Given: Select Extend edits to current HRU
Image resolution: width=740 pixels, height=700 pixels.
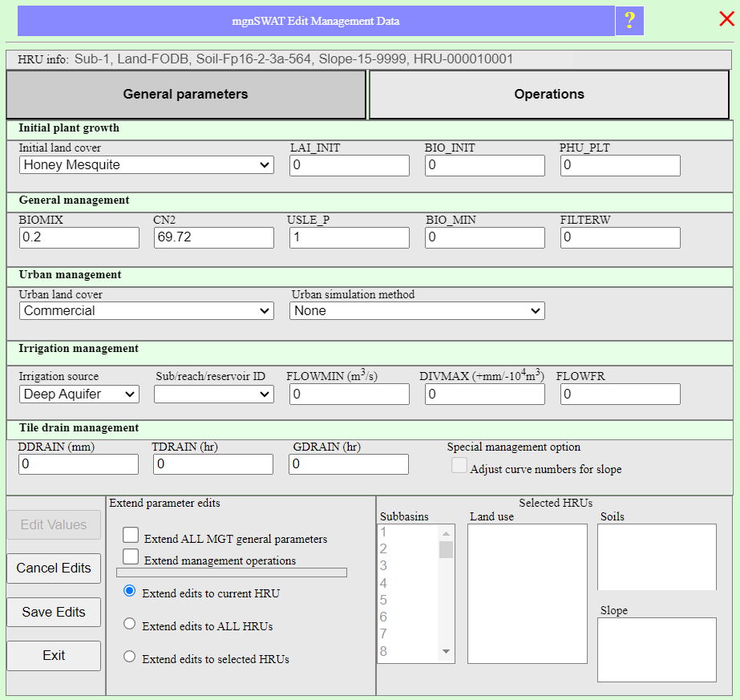Looking at the screenshot, I should [129, 591].
